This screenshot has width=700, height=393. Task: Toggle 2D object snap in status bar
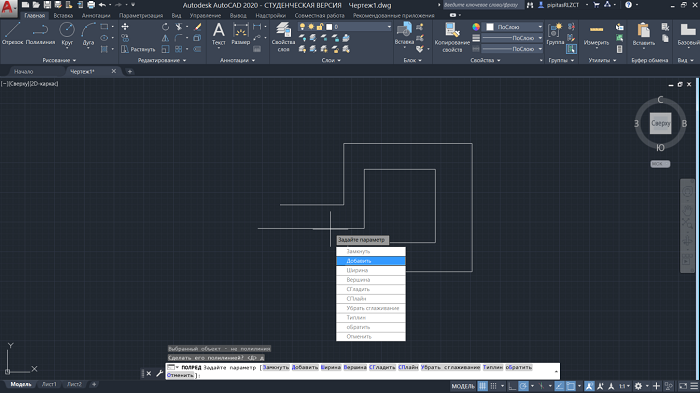click(571, 386)
